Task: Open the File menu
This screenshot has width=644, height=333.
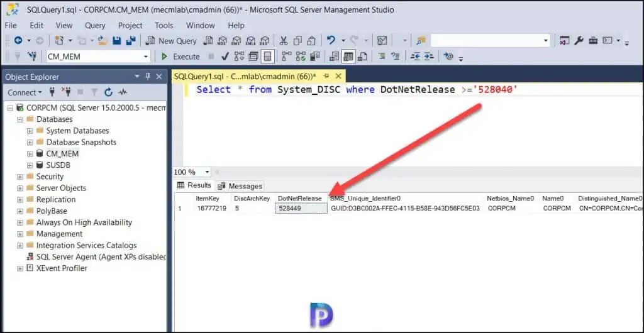Action: pos(11,25)
